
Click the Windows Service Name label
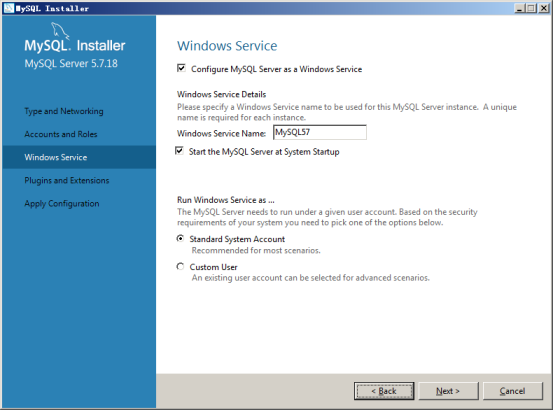221,133
